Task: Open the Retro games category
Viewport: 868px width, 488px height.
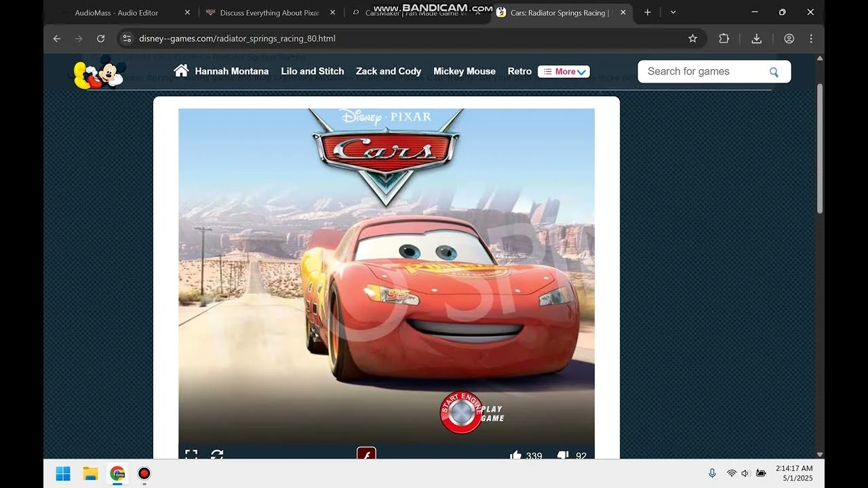Action: pos(519,70)
